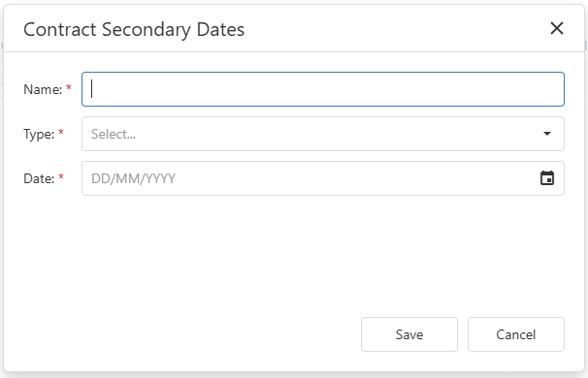Click the red asterisk beside Date
This screenshot has width=588, height=378.
point(61,176)
